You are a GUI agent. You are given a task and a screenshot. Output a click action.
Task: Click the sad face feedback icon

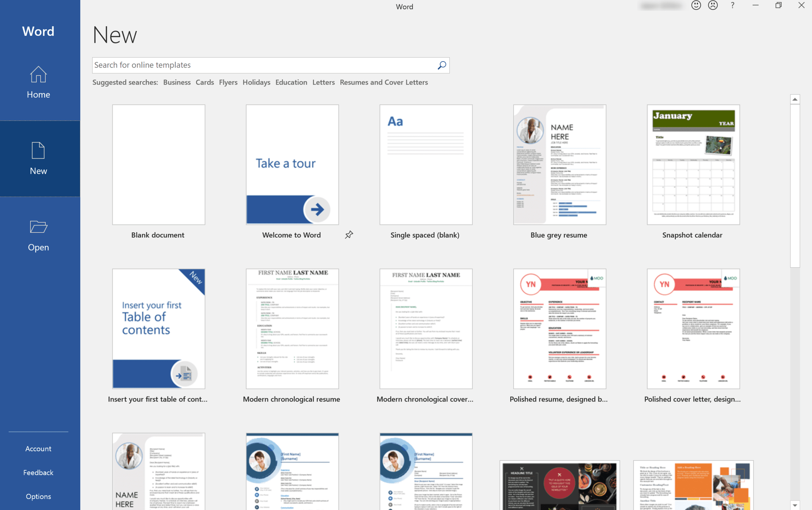click(x=713, y=6)
